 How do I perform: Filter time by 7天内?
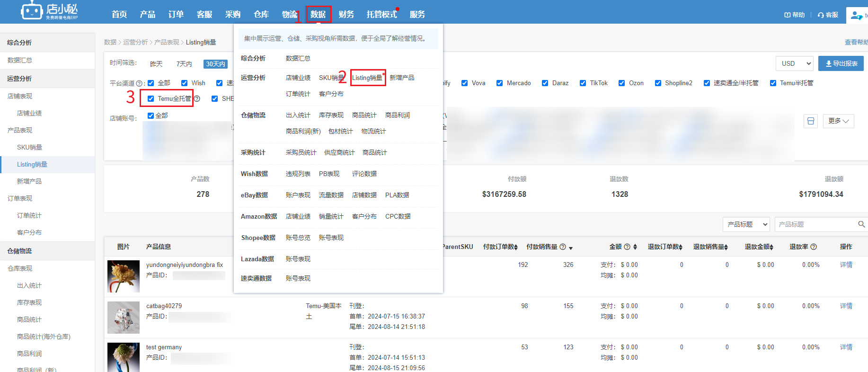point(184,64)
